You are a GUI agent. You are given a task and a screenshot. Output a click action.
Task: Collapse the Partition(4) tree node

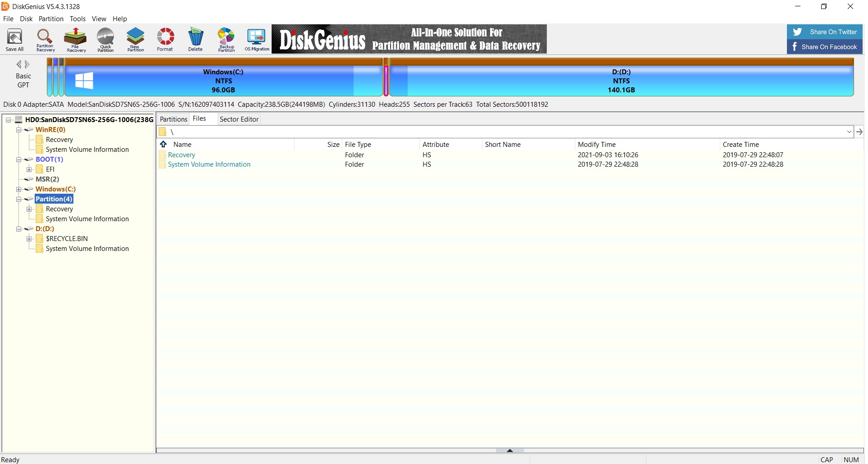click(x=19, y=199)
